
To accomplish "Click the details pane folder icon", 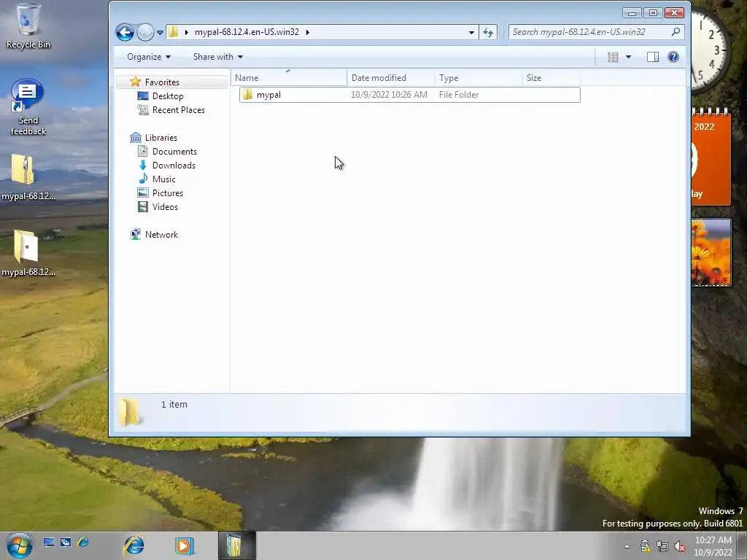I will pos(130,411).
